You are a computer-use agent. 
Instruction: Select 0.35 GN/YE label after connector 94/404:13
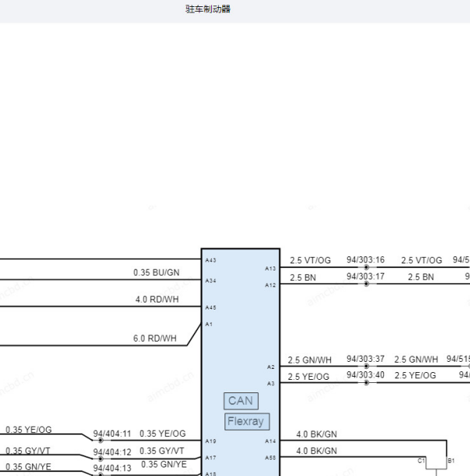pos(164,464)
